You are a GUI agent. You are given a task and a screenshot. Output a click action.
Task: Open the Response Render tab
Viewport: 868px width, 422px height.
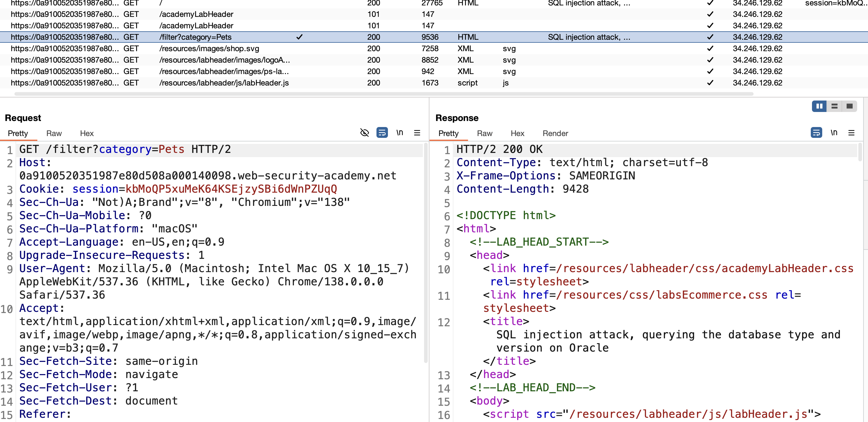pyautogui.click(x=555, y=133)
